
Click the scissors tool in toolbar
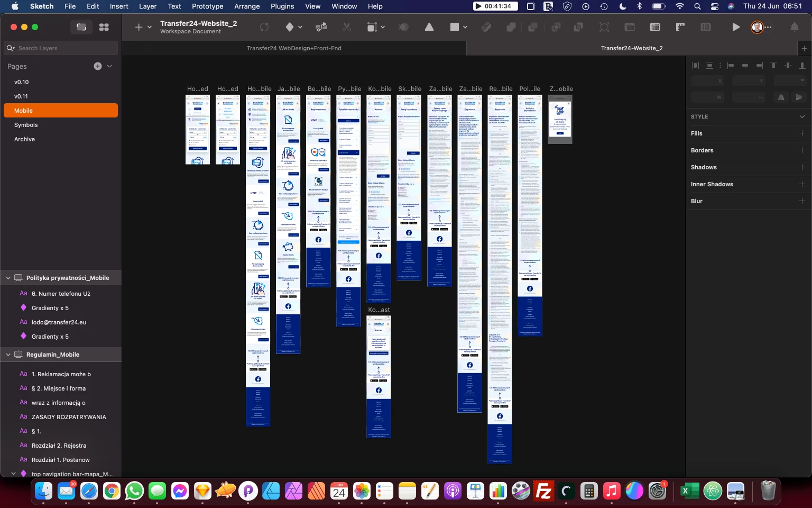click(347, 27)
